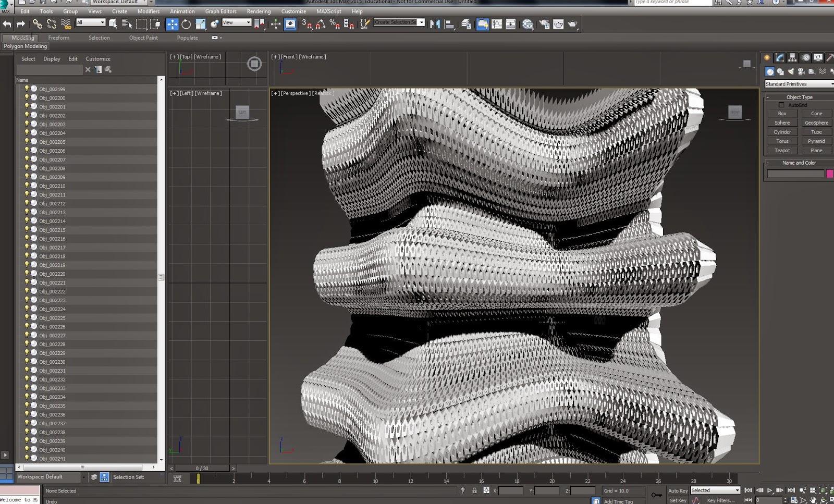Screen dimensions: 834x504
Task: Toggle the Percent Snap button
Action: [x=335, y=24]
